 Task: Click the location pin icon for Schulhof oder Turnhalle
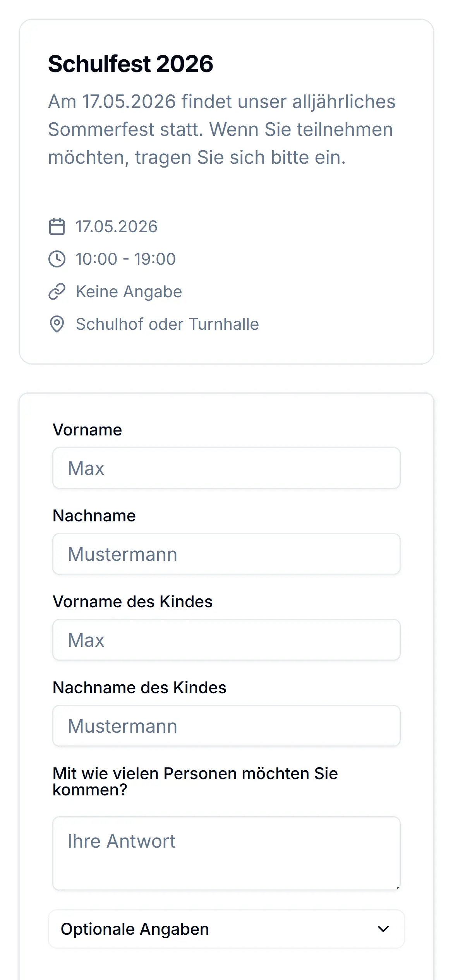coord(57,324)
